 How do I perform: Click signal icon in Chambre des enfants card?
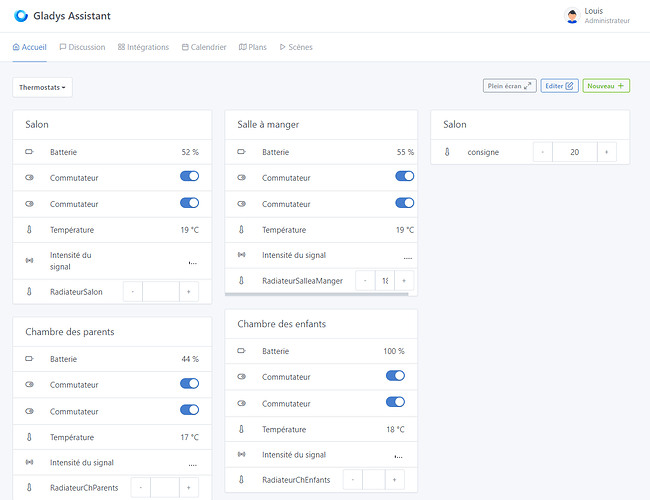point(241,455)
